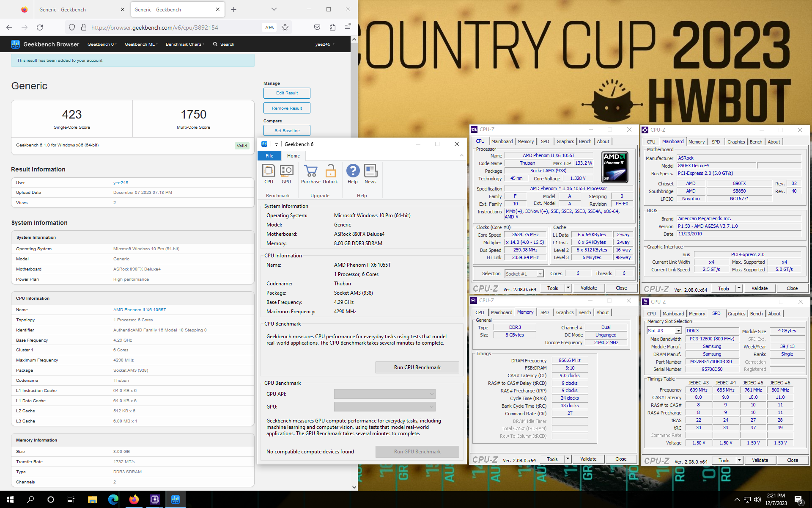Open Bench tab in CPU-Z CPU window
812x508 pixels.
(585, 141)
